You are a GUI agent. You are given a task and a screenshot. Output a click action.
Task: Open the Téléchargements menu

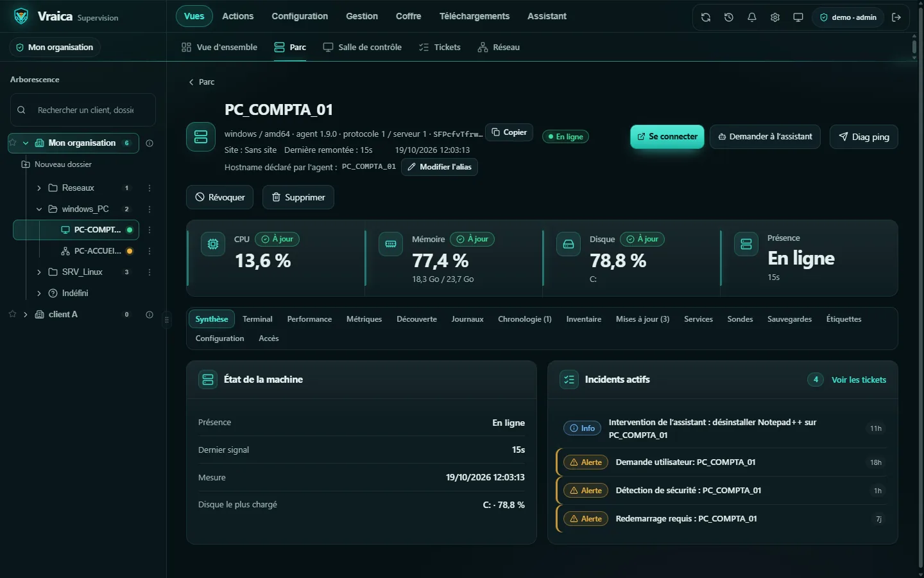tap(474, 16)
